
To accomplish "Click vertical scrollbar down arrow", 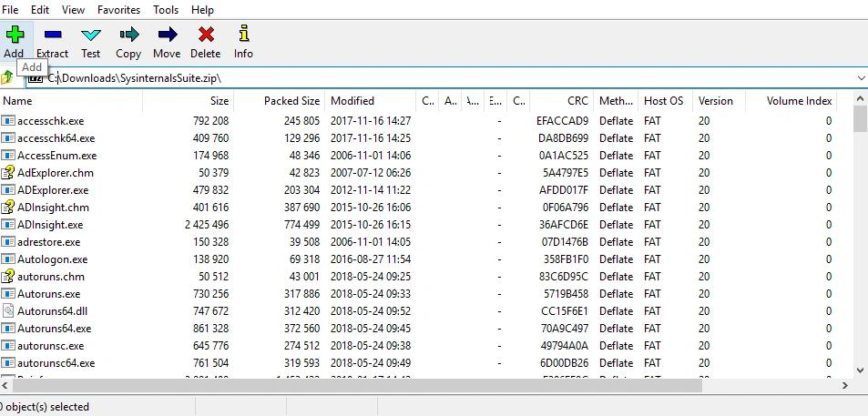I will (860, 370).
